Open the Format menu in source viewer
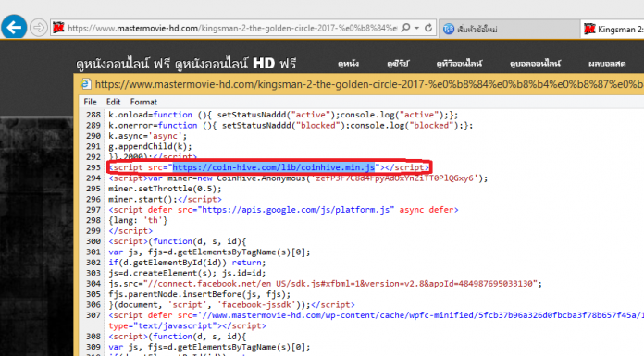 click(143, 102)
